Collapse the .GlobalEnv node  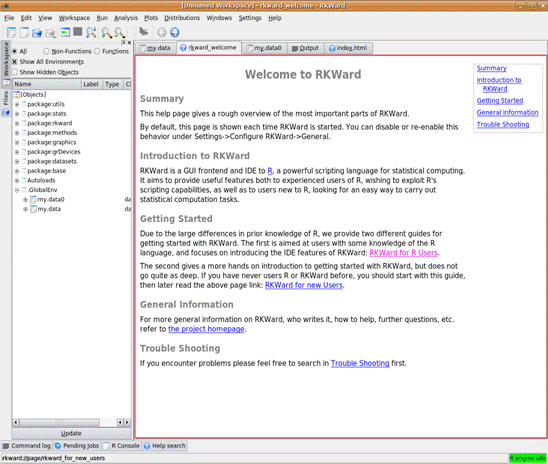pyautogui.click(x=17, y=190)
